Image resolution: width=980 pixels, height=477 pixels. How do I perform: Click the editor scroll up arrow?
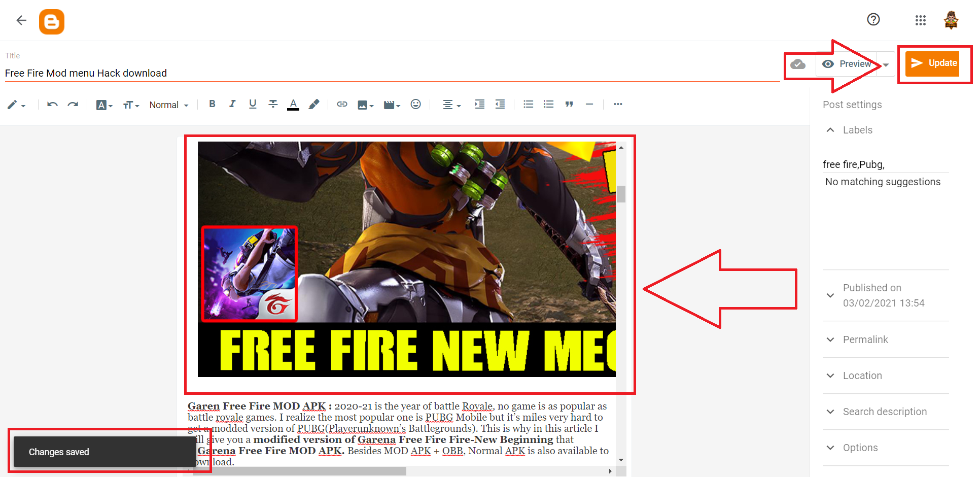(621, 147)
